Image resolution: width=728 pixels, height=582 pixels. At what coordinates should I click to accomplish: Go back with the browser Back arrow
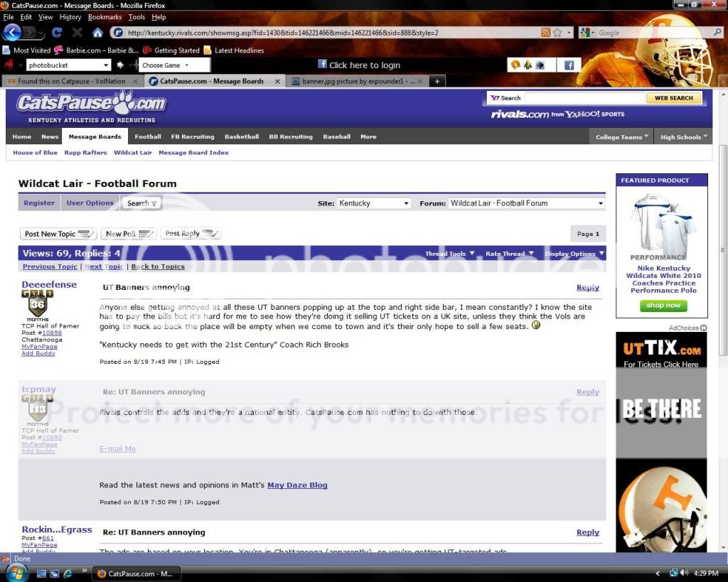click(x=12, y=33)
